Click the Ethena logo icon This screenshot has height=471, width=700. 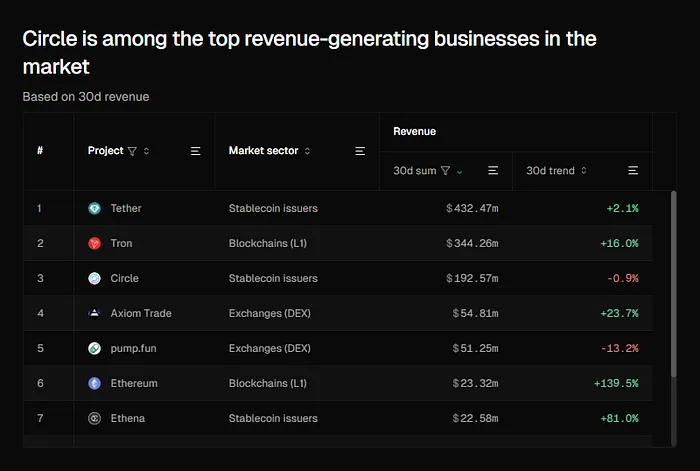point(94,418)
